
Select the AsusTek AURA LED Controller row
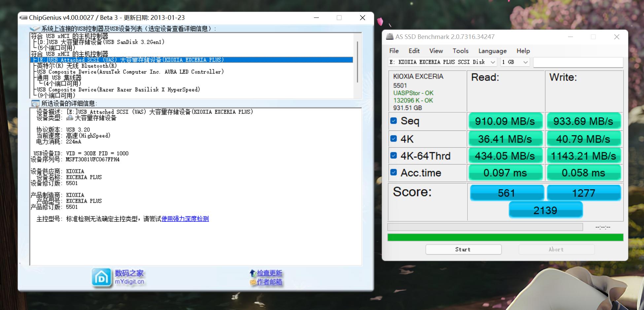point(130,72)
